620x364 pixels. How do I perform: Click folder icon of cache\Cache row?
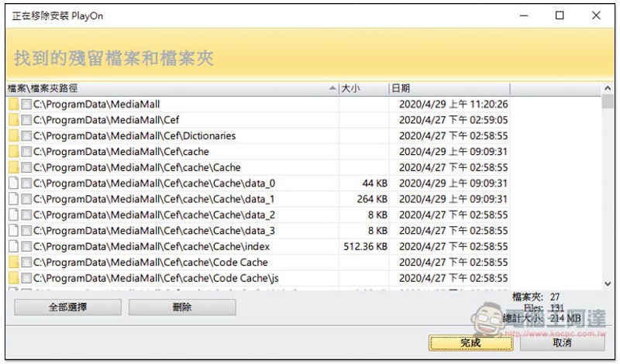pos(13,167)
